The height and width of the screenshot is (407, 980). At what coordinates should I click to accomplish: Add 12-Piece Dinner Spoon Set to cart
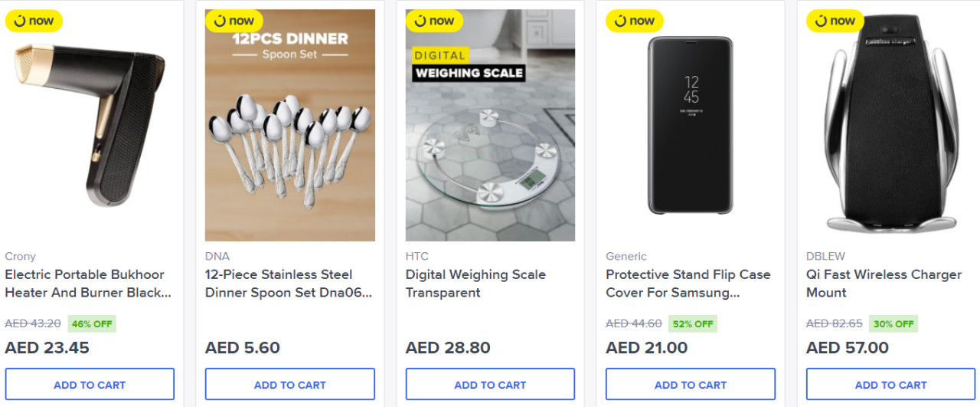[x=290, y=385]
